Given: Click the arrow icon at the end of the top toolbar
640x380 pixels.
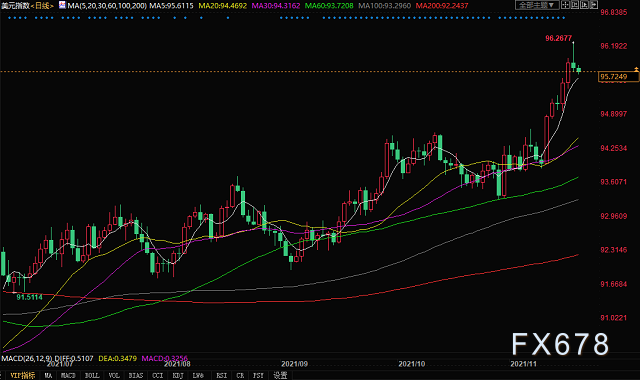Looking at the screenshot, I should (x=593, y=5).
